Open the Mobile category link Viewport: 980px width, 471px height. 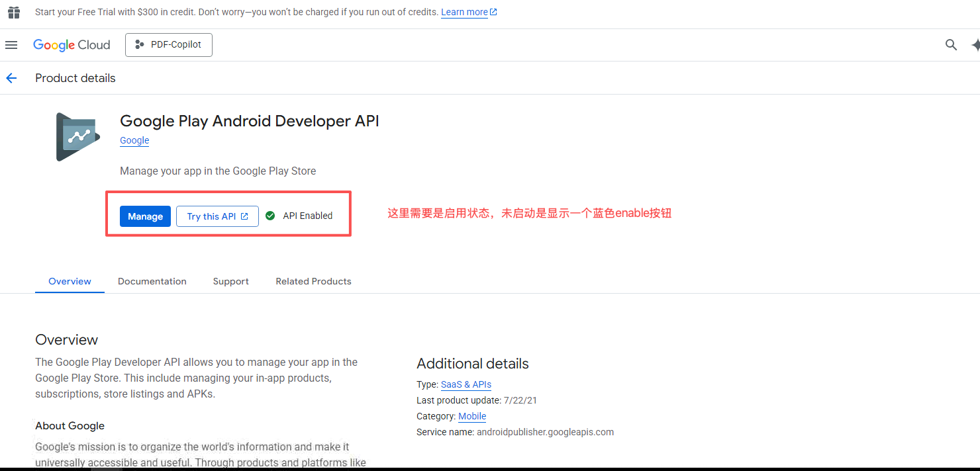(x=472, y=416)
